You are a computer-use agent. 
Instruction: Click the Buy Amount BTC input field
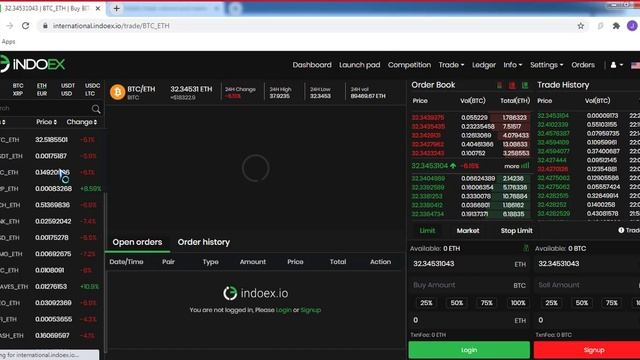coord(469,285)
